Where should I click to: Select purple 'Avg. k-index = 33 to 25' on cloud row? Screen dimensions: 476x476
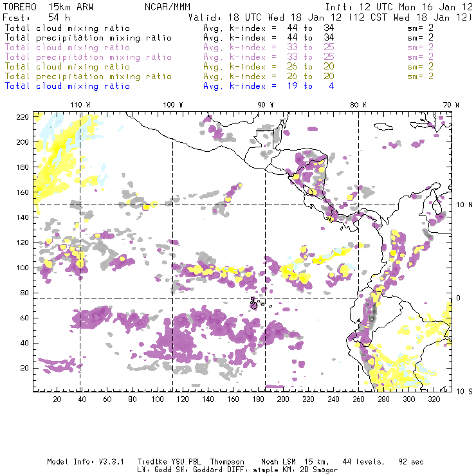[269, 48]
